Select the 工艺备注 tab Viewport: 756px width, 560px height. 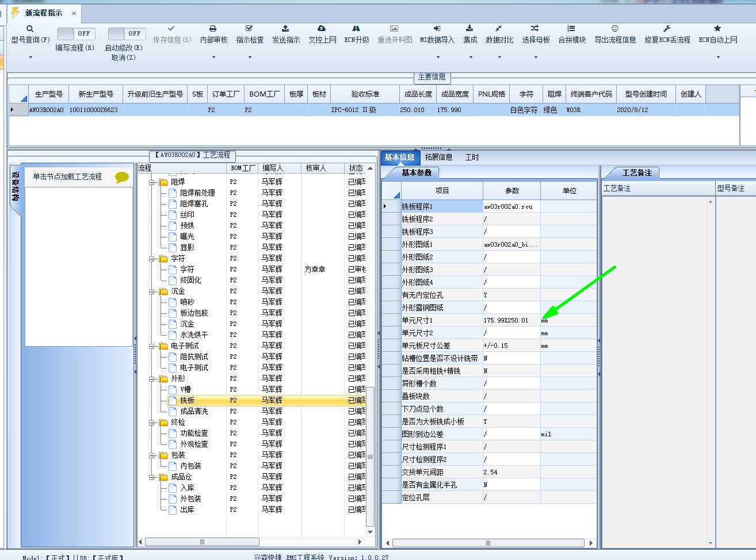point(637,172)
